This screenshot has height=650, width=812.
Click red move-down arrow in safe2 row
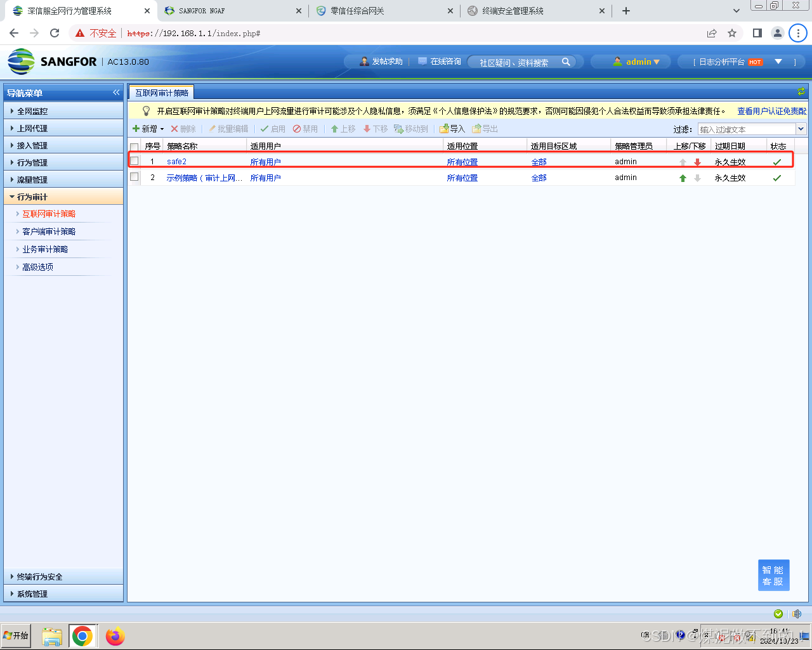698,162
